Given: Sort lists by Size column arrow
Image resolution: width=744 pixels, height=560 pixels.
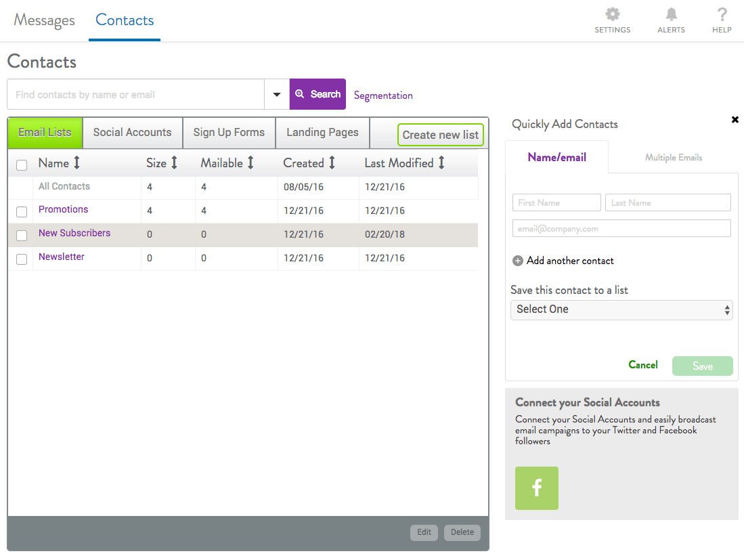Looking at the screenshot, I should (174, 163).
